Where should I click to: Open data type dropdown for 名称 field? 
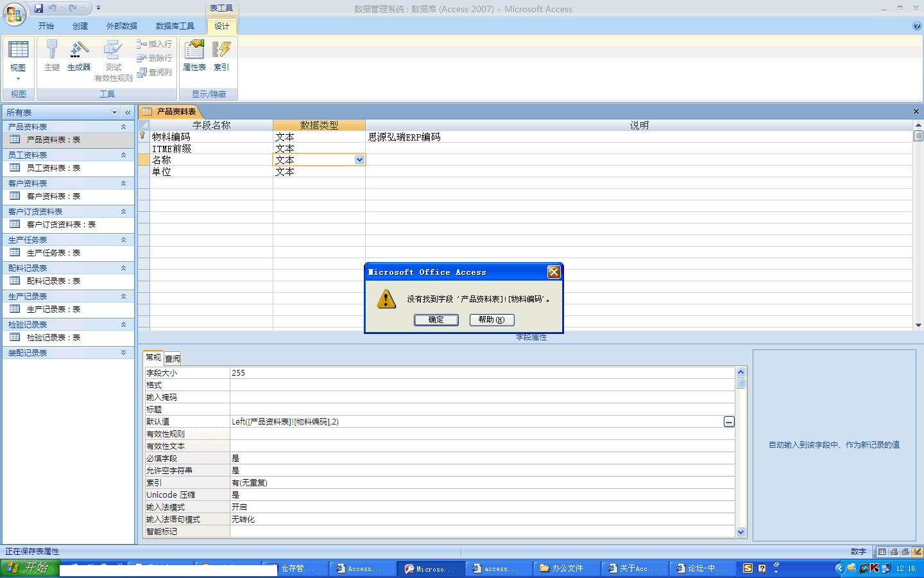pyautogui.click(x=359, y=160)
